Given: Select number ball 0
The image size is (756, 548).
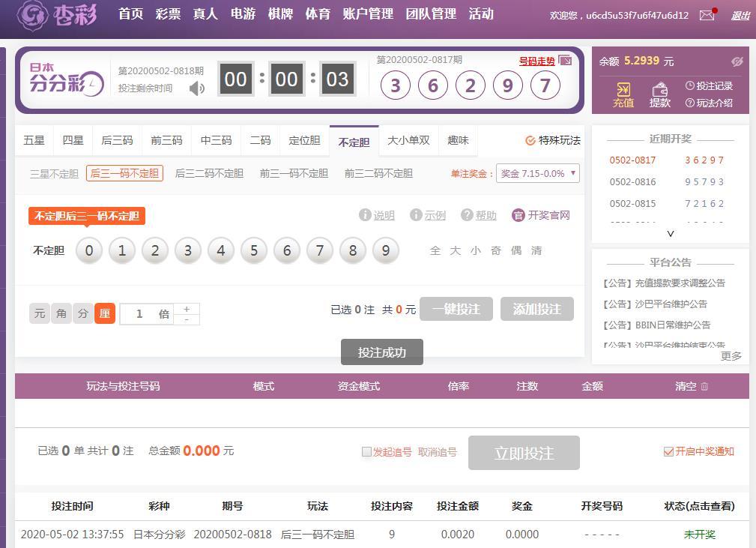Looking at the screenshot, I should (89, 250).
